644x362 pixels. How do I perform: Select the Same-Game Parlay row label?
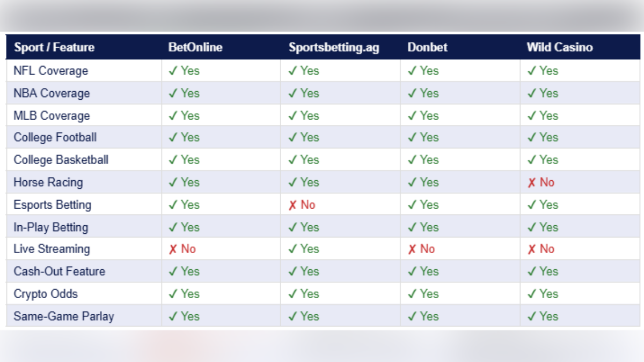pos(64,316)
